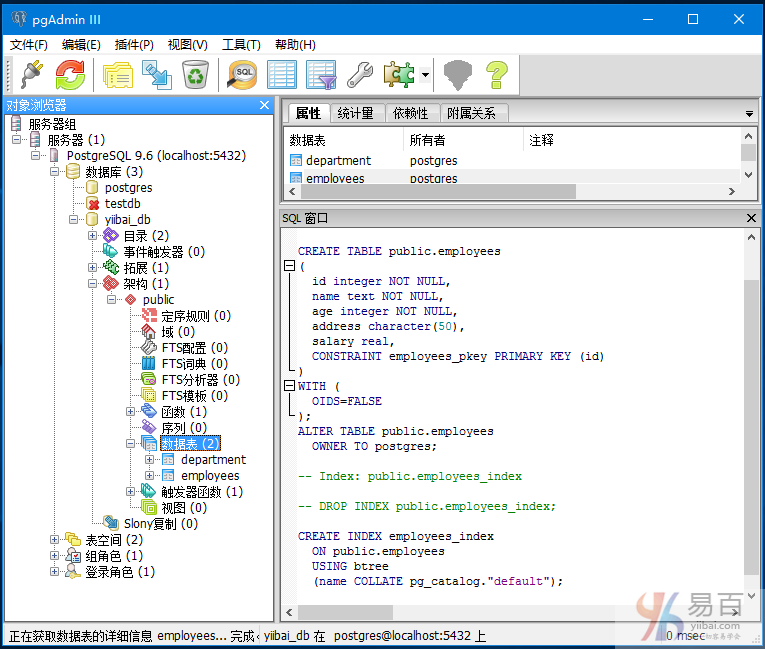Open the maintenance wrench tool

click(x=360, y=74)
